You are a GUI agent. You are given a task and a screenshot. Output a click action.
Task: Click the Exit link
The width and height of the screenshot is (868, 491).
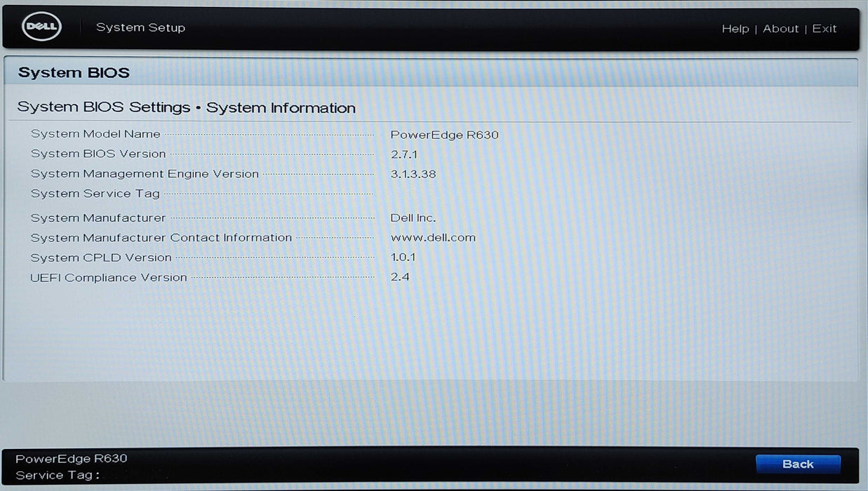pyautogui.click(x=824, y=29)
